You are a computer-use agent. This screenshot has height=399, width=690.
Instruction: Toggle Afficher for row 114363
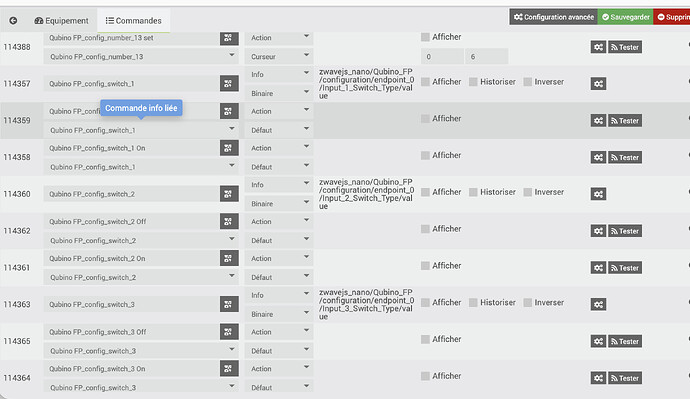[x=425, y=303]
